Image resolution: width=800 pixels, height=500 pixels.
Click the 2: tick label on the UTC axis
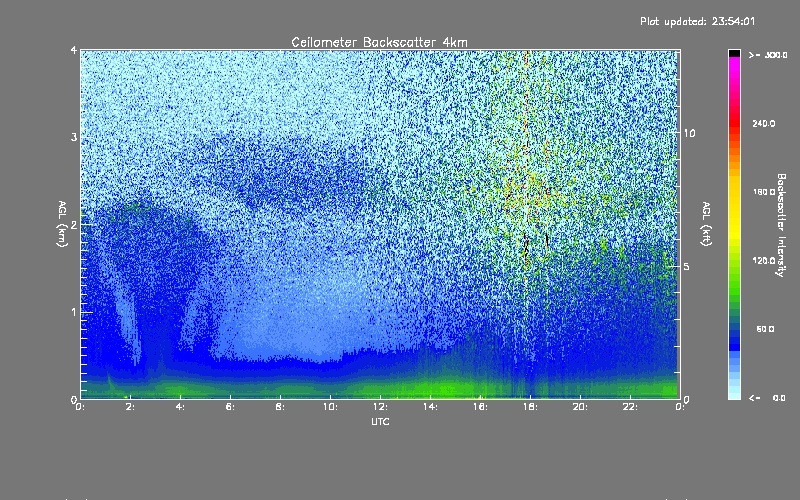tap(130, 407)
